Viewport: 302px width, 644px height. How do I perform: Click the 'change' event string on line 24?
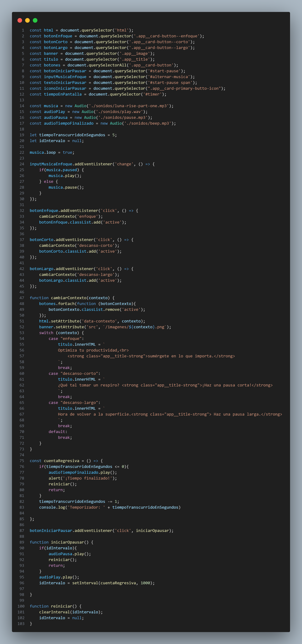124,164
